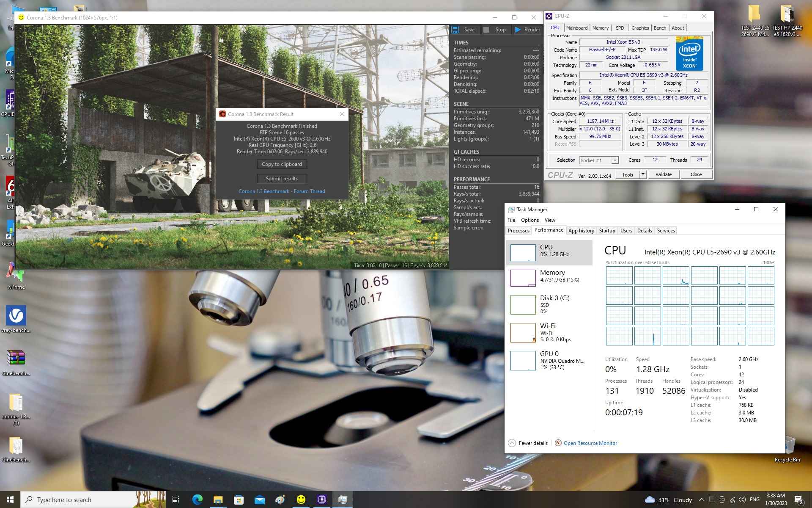Open Details tab in Task Manager
The image size is (812, 508).
point(645,231)
